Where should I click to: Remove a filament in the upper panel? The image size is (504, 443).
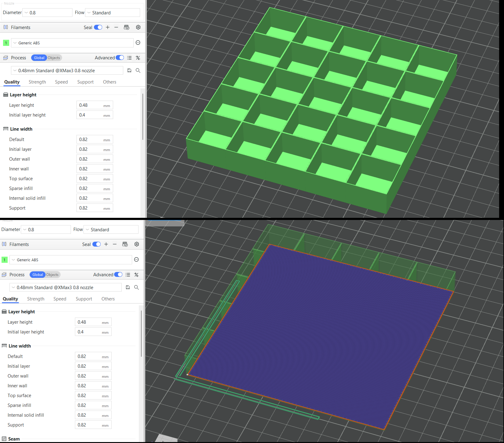[x=116, y=27]
